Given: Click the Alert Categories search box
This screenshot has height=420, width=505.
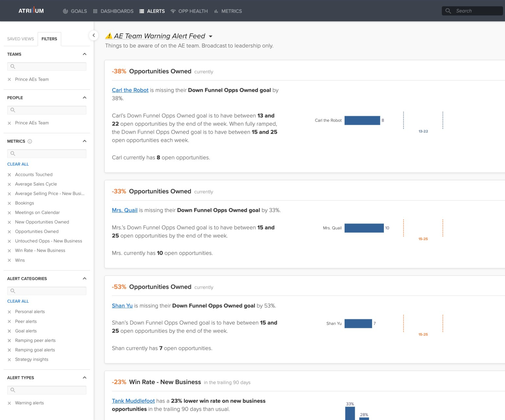Looking at the screenshot, I should point(47,291).
